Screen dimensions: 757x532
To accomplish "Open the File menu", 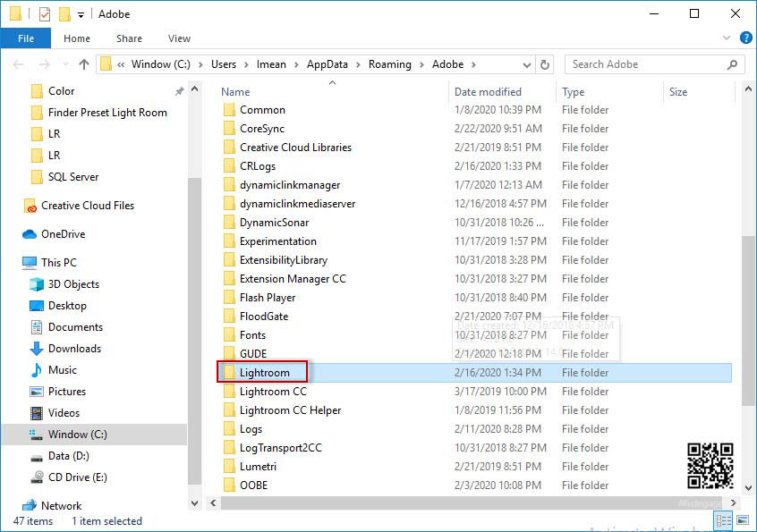I will (x=26, y=38).
